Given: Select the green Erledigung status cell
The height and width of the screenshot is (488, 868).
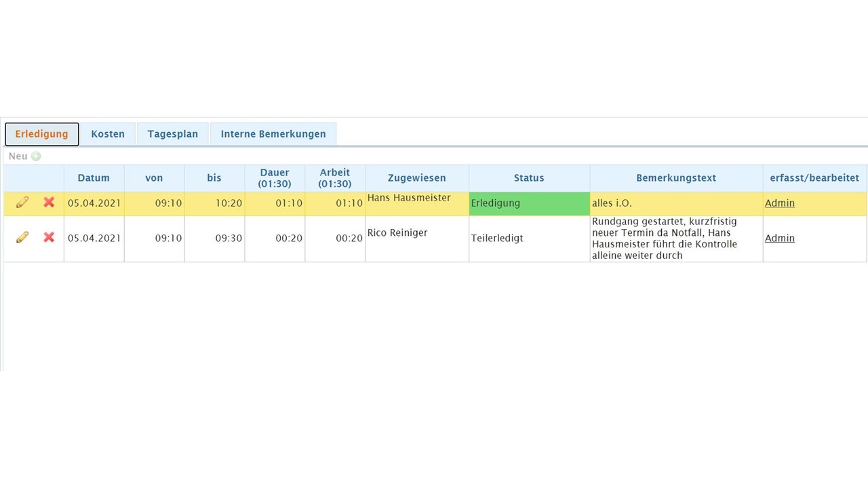Looking at the screenshot, I should (x=529, y=203).
